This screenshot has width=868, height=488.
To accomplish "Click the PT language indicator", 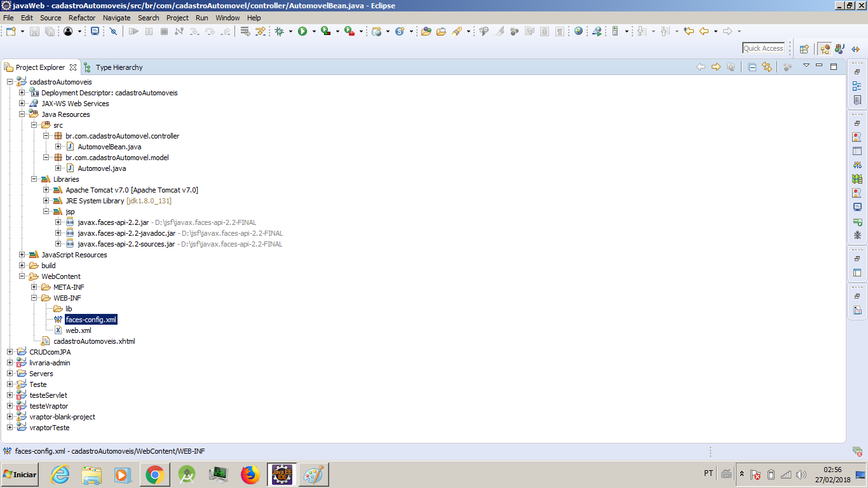I will pos(709,473).
